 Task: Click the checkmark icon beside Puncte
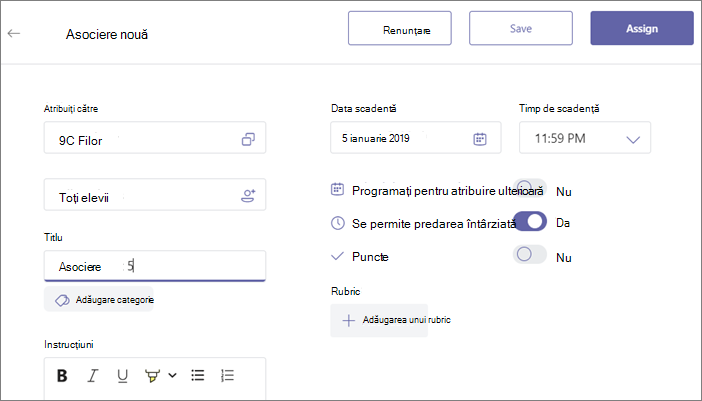pyautogui.click(x=337, y=256)
